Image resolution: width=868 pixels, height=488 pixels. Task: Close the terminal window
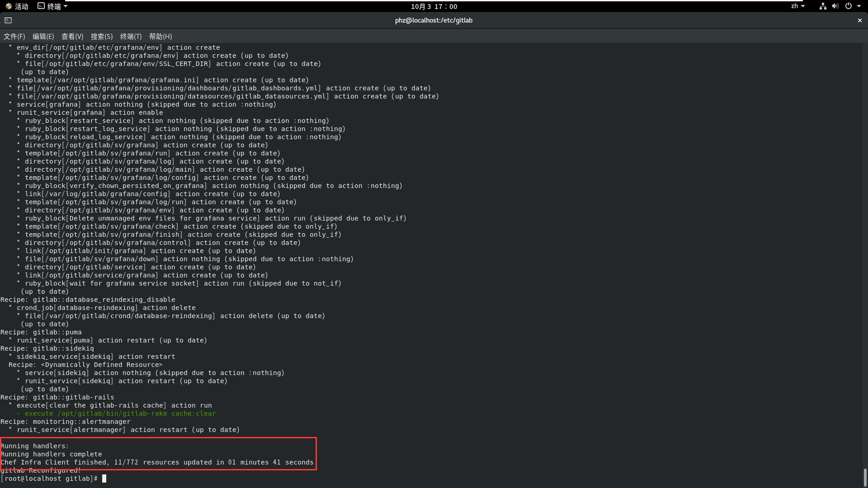(x=859, y=20)
